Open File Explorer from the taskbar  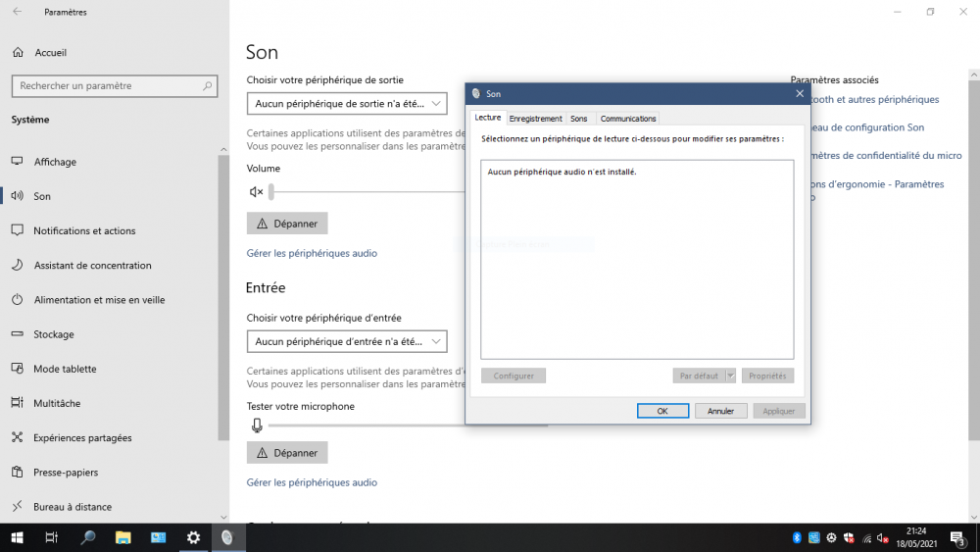coord(123,537)
